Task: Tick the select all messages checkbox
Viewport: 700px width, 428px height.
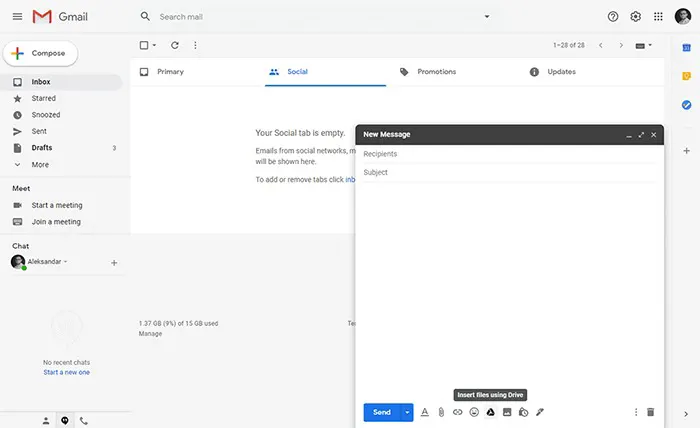Action: [144, 45]
